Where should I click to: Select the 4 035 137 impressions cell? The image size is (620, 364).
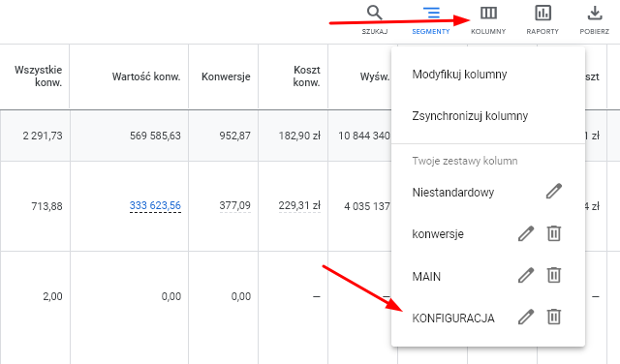tap(367, 206)
